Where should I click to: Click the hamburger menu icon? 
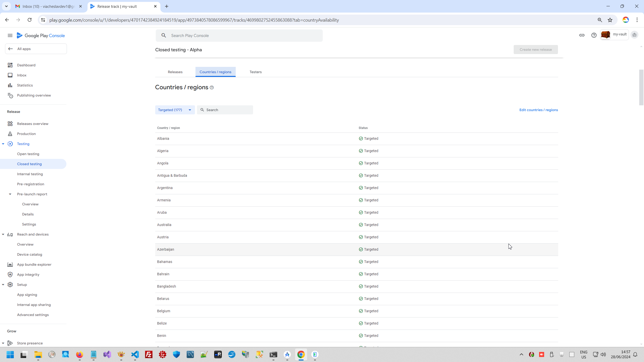(10, 35)
